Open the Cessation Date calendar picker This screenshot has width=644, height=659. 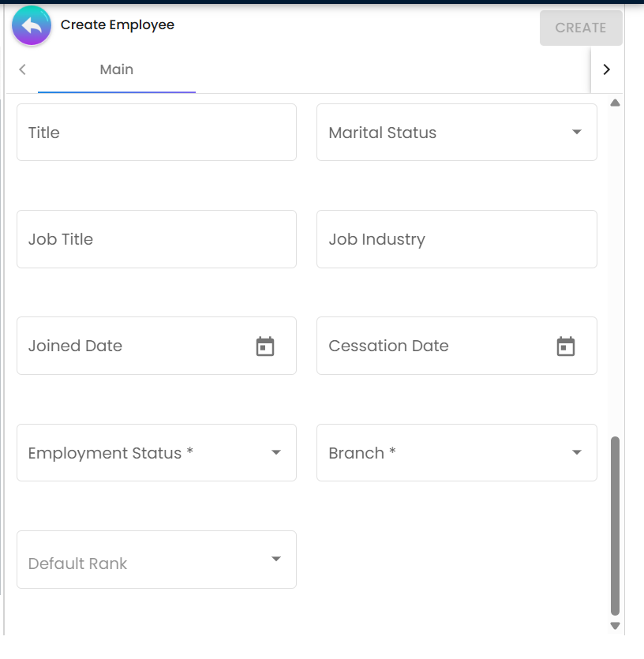pyautogui.click(x=566, y=345)
